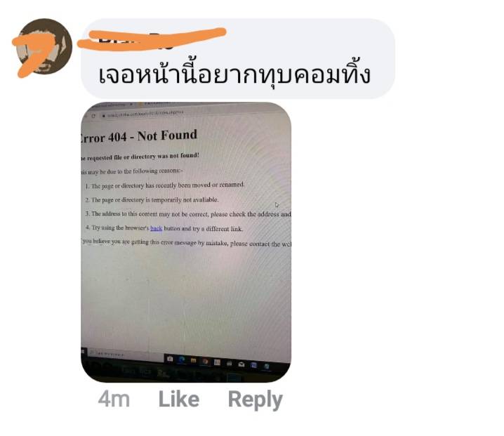
Task: Open the yellow File Explorer taskbar icon
Action: tap(193, 360)
